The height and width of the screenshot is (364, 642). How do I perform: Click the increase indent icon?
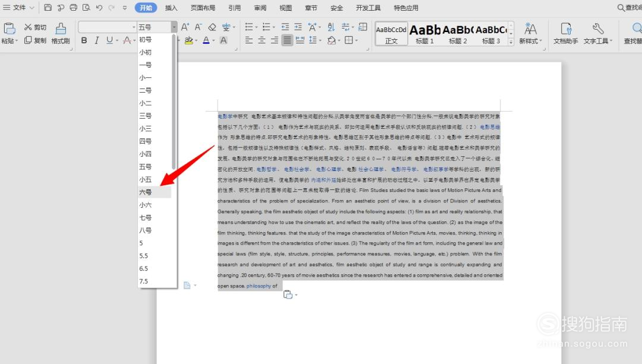coord(298,27)
